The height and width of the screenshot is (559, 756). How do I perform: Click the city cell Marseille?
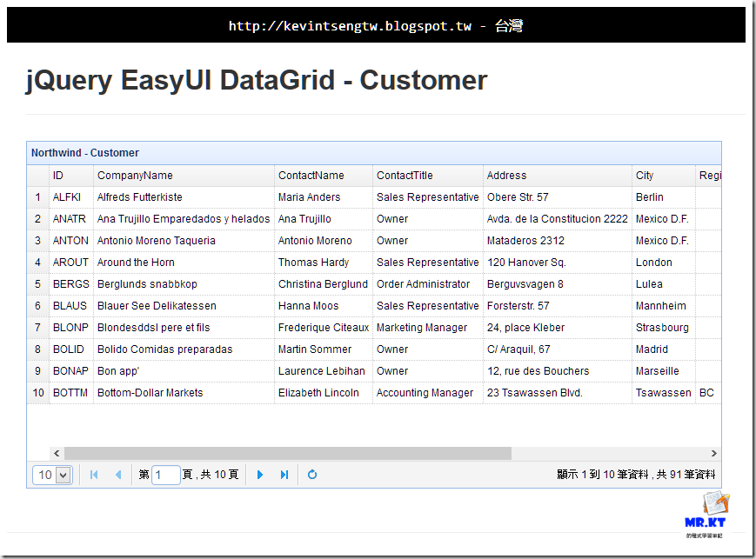click(664, 370)
